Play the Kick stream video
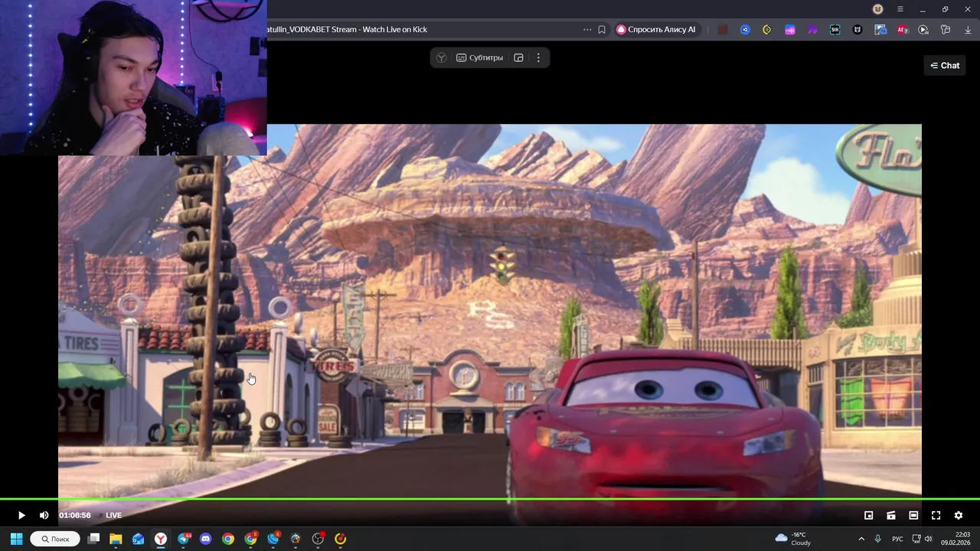Screen dimensions: 980x551 21,516
